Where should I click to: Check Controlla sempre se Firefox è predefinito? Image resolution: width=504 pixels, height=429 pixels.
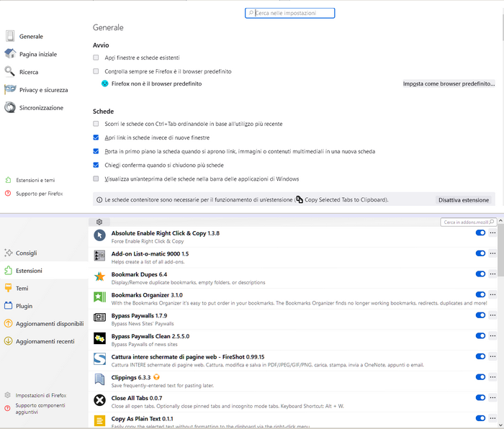96,71
